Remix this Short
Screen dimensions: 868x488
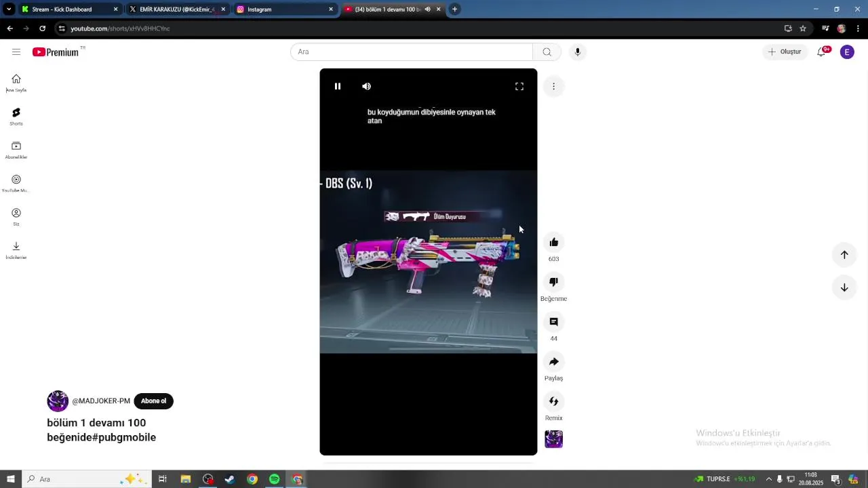click(554, 401)
